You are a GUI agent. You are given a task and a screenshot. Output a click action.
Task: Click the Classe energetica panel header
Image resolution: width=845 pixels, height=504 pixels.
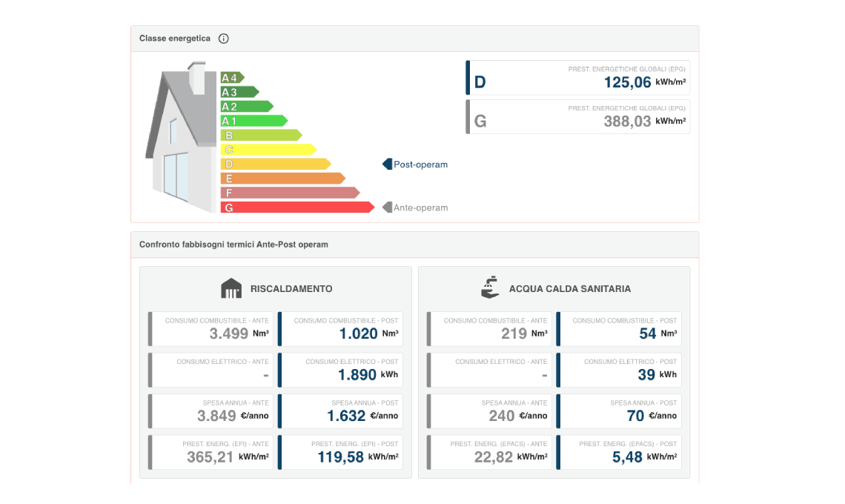(414, 39)
